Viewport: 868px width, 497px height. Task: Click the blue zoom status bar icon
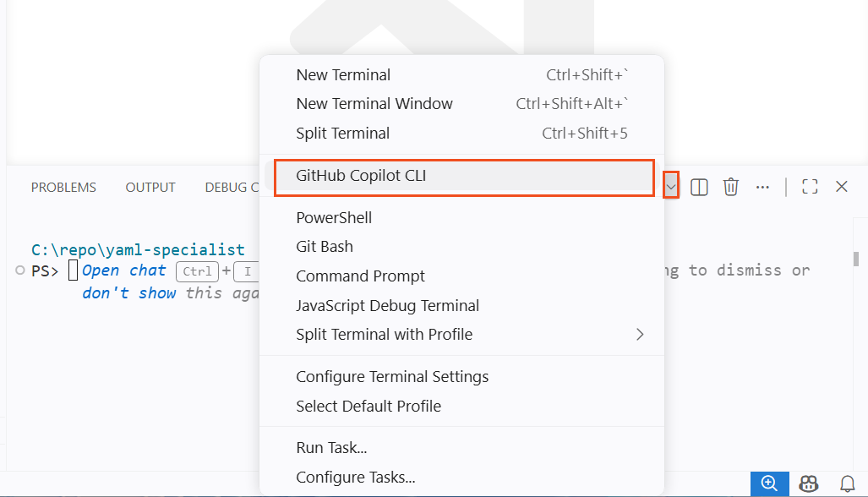click(x=768, y=483)
